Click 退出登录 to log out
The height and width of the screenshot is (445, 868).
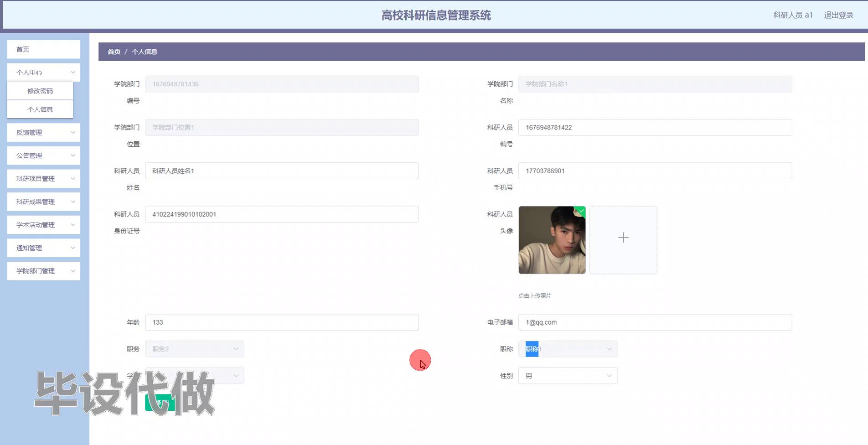[838, 15]
